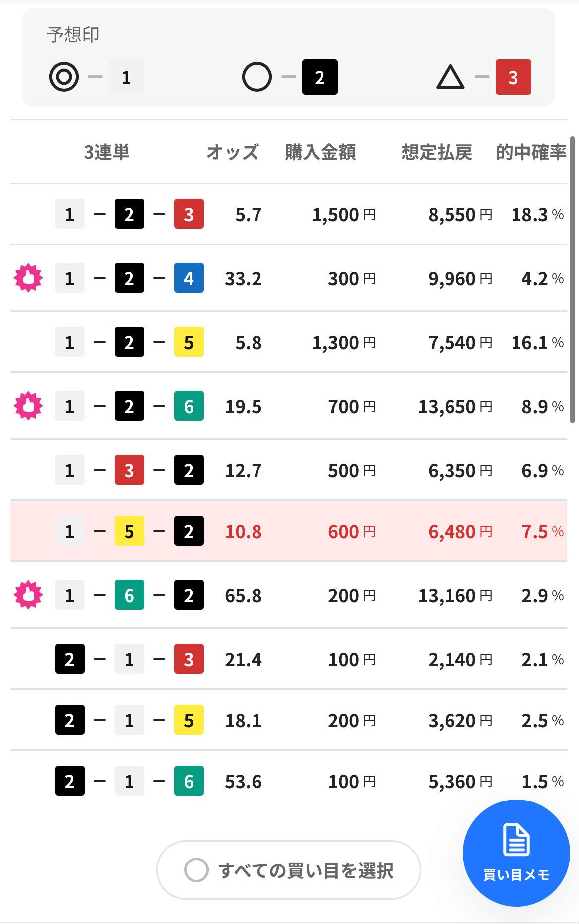Click pink badge icon on 1-2-4 row
Screen dimensions: 579x924
pyautogui.click(x=28, y=278)
